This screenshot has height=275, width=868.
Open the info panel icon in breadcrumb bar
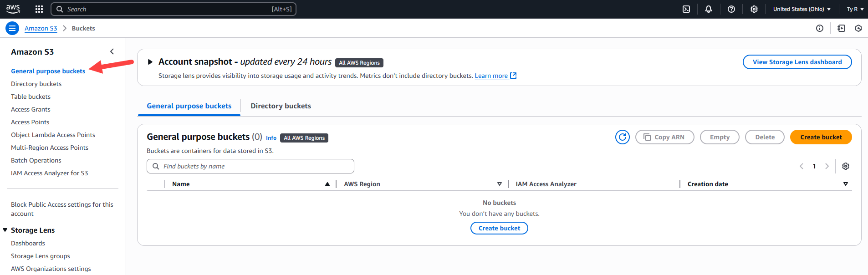[x=820, y=28]
